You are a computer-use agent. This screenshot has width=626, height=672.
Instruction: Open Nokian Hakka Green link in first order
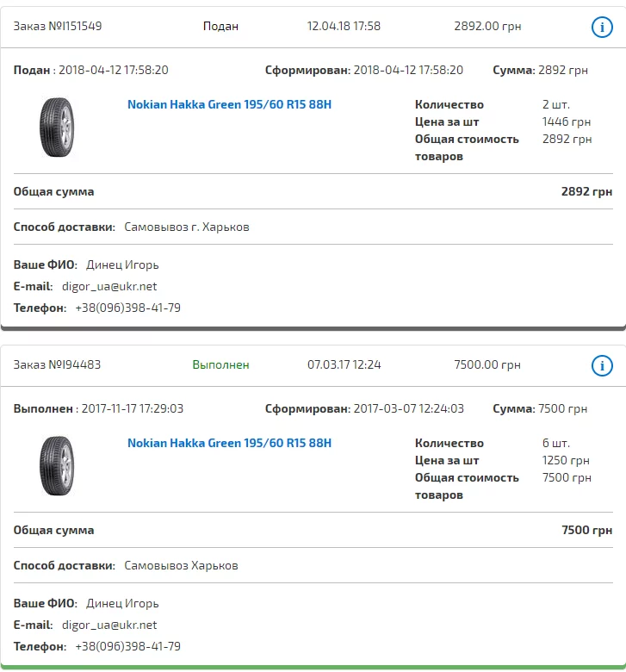point(229,105)
